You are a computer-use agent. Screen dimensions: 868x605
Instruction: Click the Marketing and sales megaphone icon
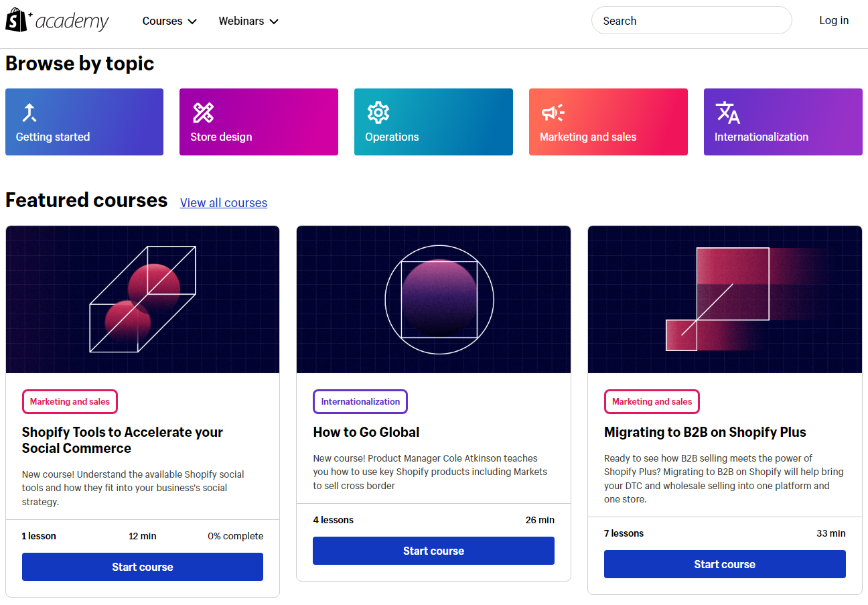[x=553, y=113]
